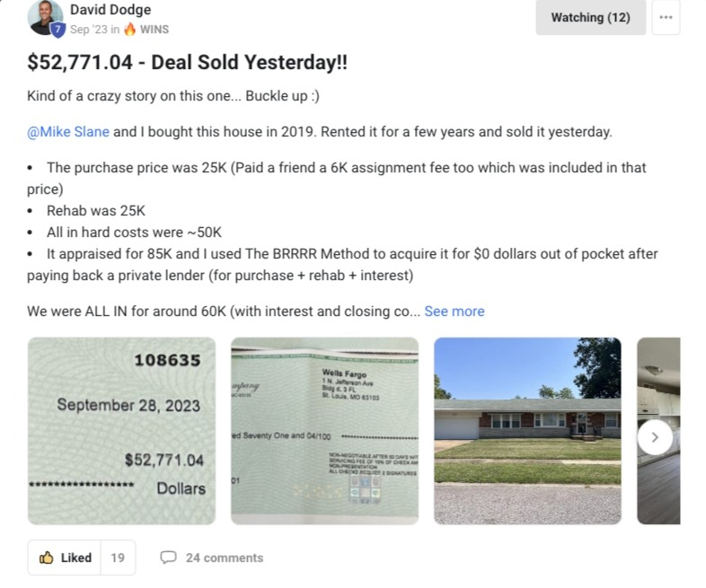The width and height of the screenshot is (706, 588).
Task: Click the fire icon next to WINS
Action: coord(129,30)
